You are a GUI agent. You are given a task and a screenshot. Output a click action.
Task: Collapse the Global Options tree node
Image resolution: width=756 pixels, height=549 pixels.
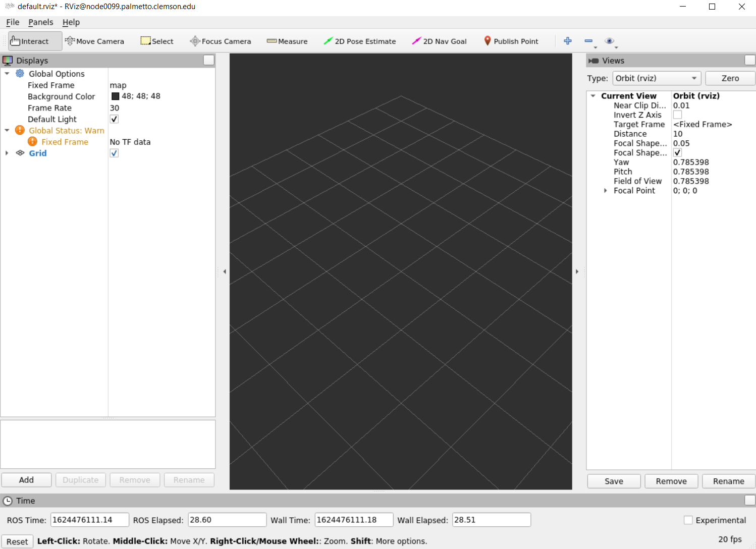(x=7, y=74)
